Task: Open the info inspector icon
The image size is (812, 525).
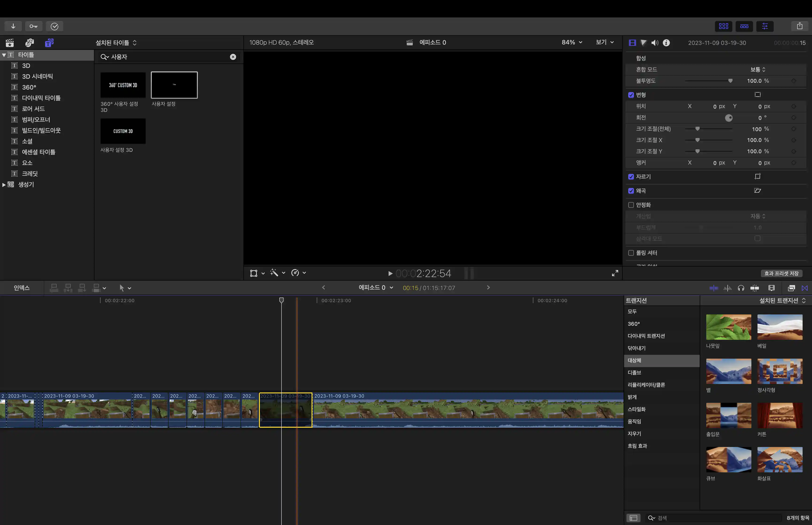Action: pos(666,43)
